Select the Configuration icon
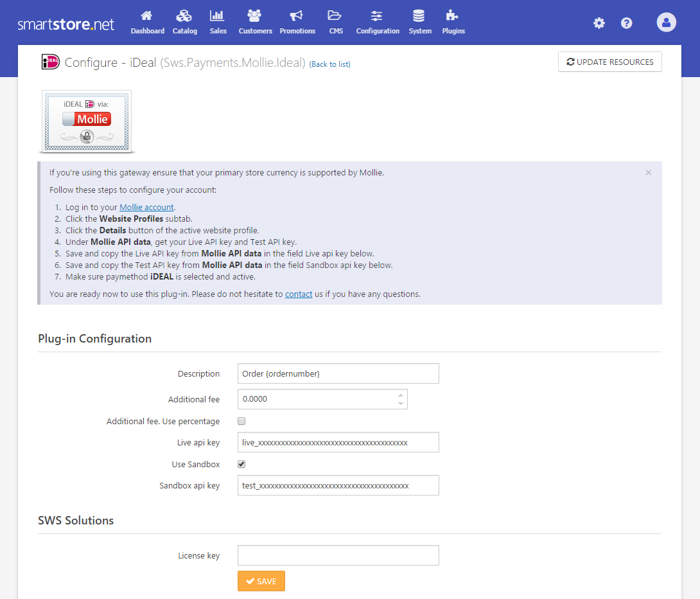This screenshot has height=599, width=700. point(377,22)
